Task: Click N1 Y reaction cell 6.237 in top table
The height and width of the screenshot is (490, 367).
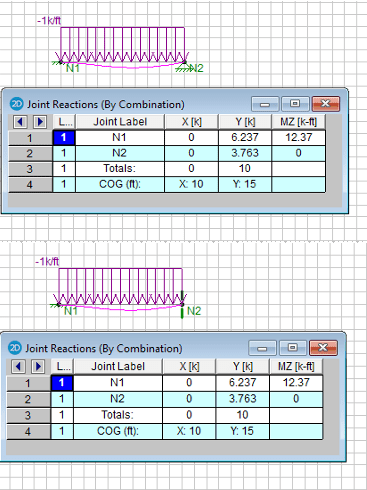Action: point(245,137)
